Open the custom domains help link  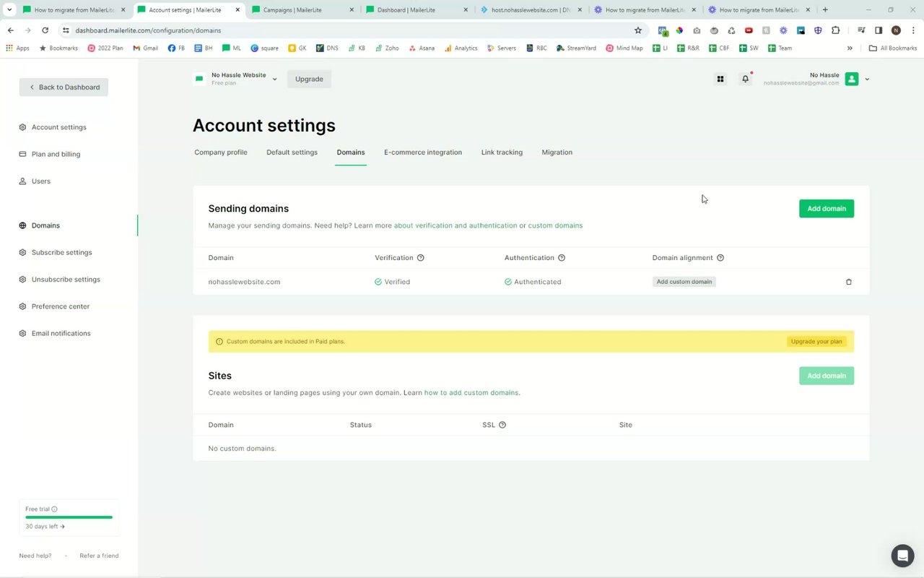pos(554,225)
